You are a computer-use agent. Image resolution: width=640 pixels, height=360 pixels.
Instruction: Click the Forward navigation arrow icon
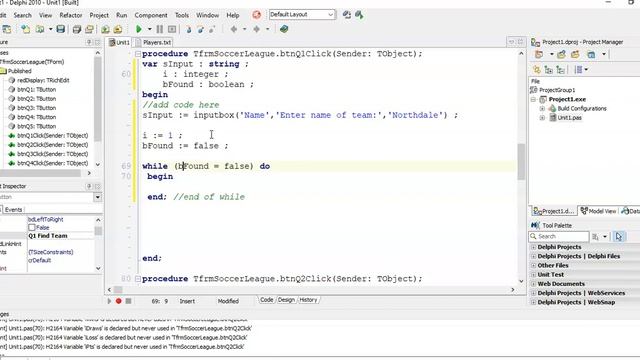257,29
